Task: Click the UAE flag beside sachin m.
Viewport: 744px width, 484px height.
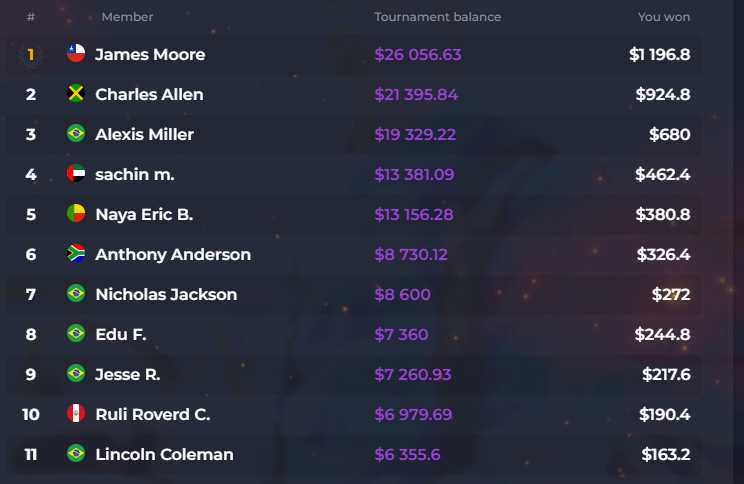Action: (x=76, y=174)
